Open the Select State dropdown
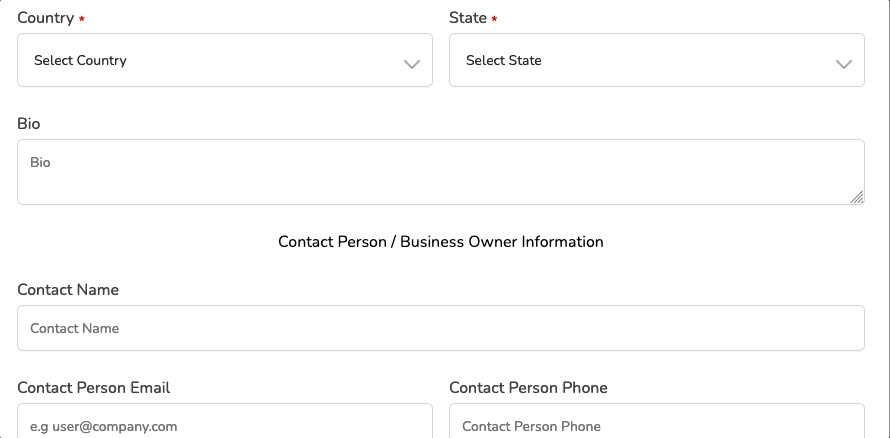Image resolution: width=890 pixels, height=438 pixels. pos(656,60)
